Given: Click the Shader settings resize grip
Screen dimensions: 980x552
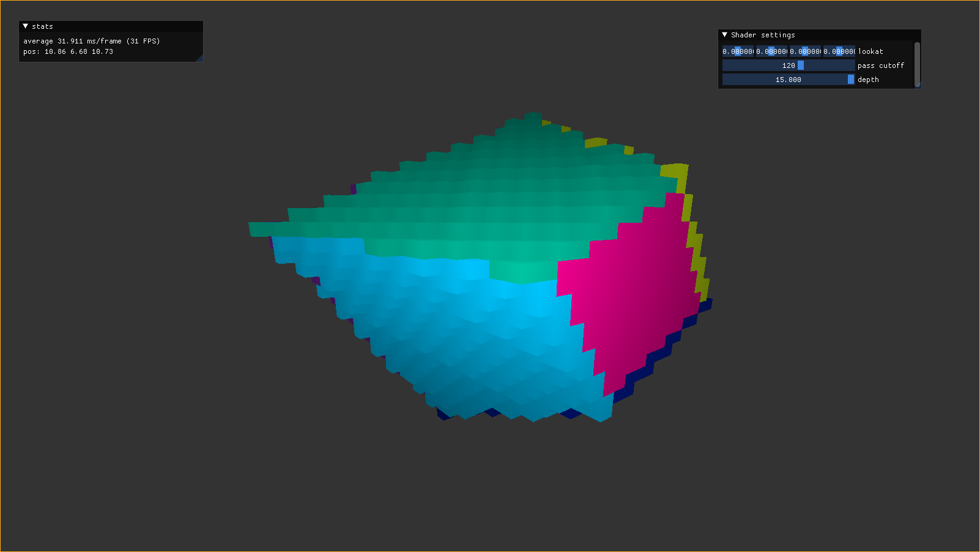Looking at the screenshot, I should [x=918, y=86].
